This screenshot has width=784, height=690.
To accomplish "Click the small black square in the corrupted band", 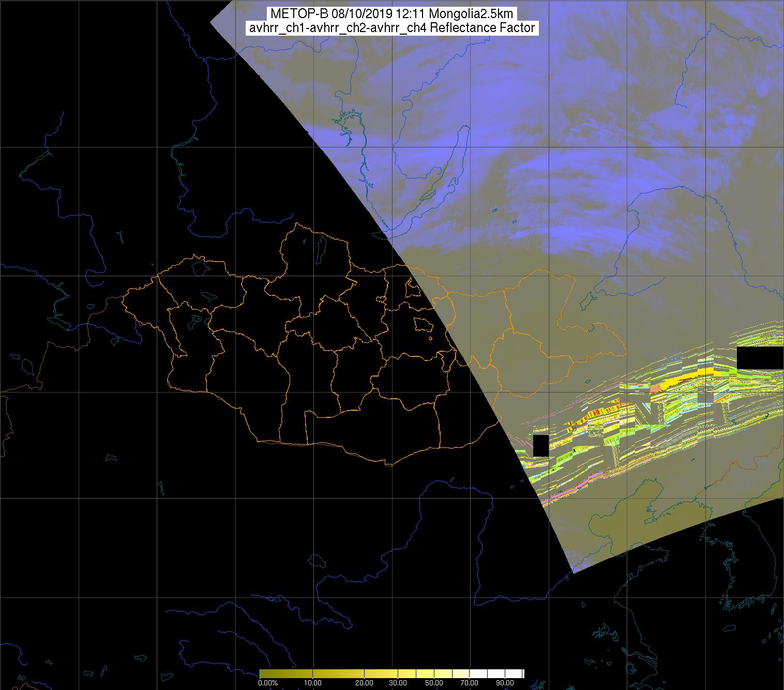I will click(540, 445).
